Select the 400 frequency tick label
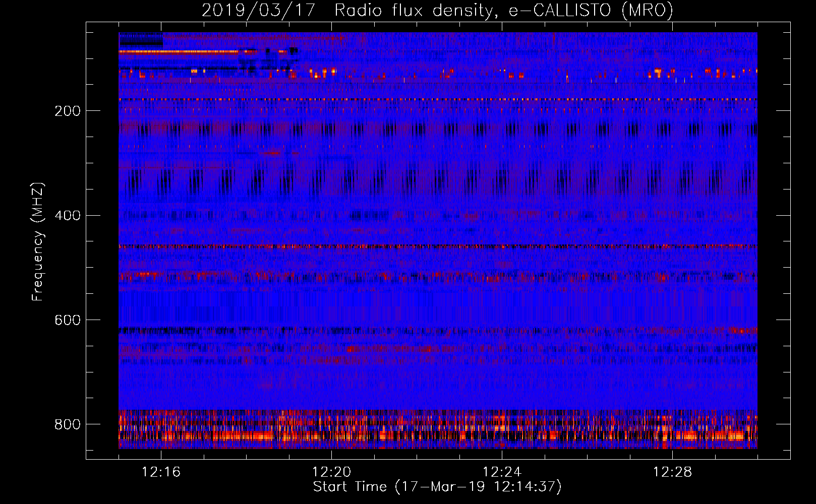 tap(68, 216)
